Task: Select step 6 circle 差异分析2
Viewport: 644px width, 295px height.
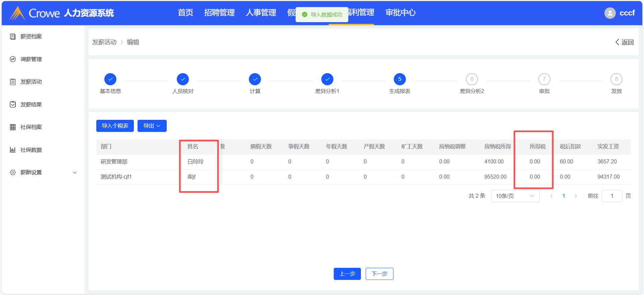Action: [472, 79]
